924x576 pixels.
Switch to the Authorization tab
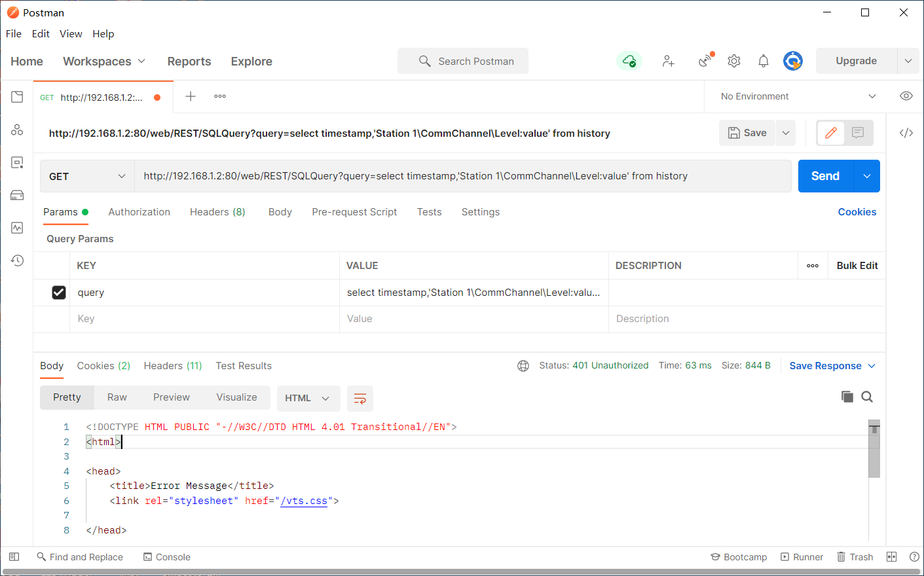[x=139, y=212]
